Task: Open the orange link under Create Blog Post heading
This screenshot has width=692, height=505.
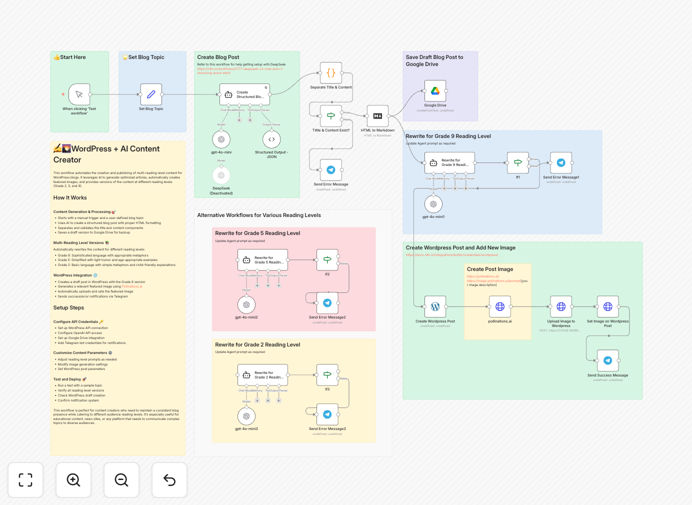Action: click(240, 71)
